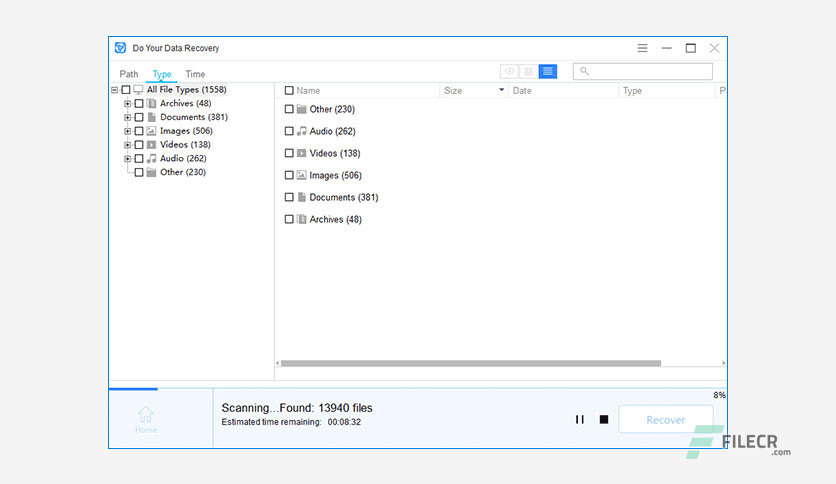Click music note icon of Audio (262) row
The height and width of the screenshot is (484, 836).
tap(301, 131)
